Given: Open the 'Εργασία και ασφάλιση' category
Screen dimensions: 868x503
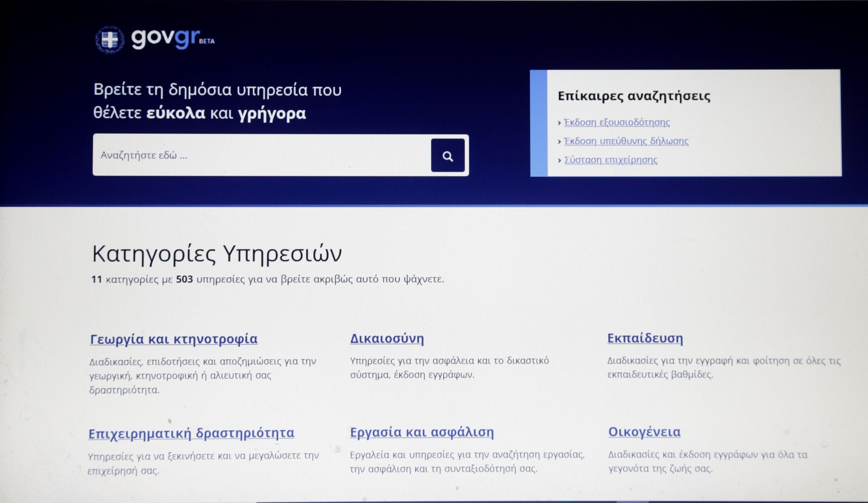Looking at the screenshot, I should coord(422,432).
